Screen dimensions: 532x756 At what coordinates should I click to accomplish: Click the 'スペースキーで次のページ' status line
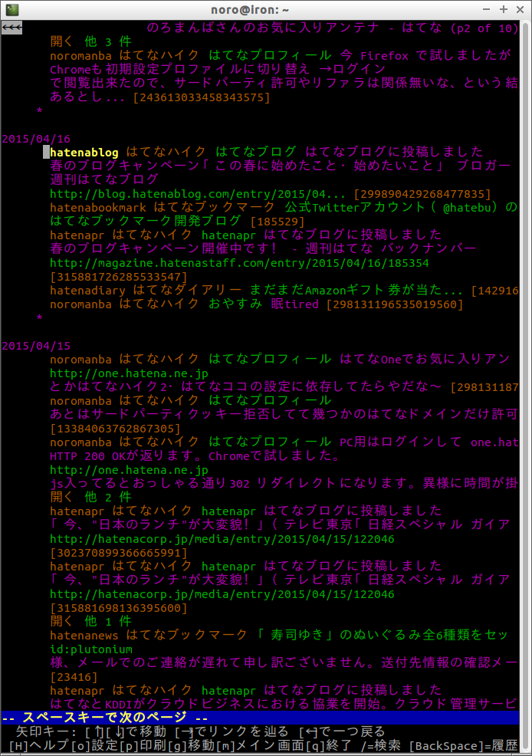[260, 718]
